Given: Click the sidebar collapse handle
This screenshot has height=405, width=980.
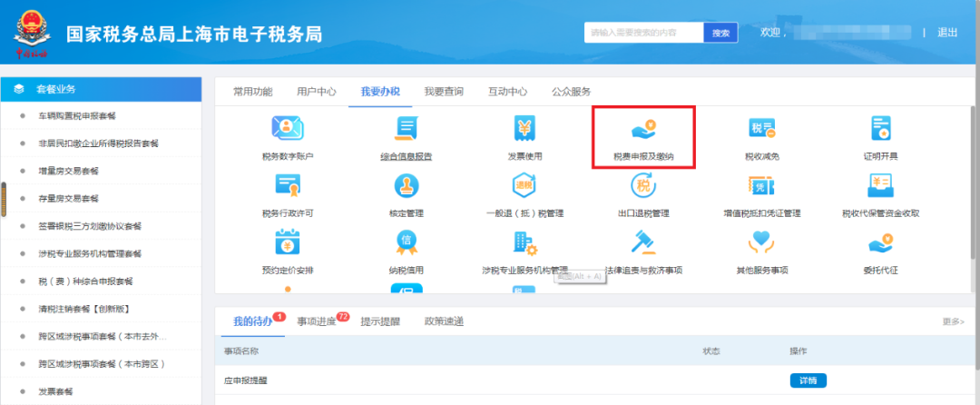Looking at the screenshot, I should [x=4, y=200].
